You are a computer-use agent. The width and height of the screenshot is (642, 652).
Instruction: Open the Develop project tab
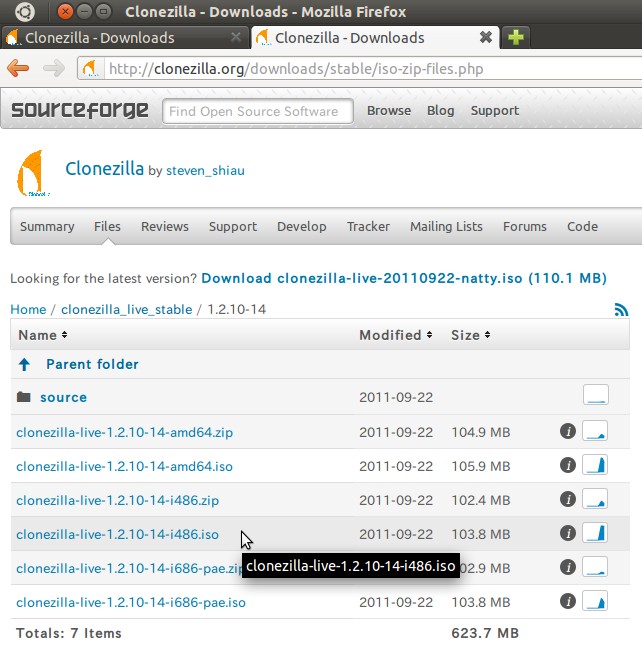pyautogui.click(x=302, y=227)
